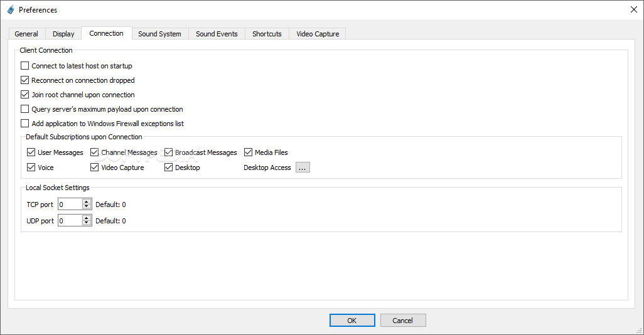
Task: Disable Broadcast Messages subscription
Action: [168, 152]
